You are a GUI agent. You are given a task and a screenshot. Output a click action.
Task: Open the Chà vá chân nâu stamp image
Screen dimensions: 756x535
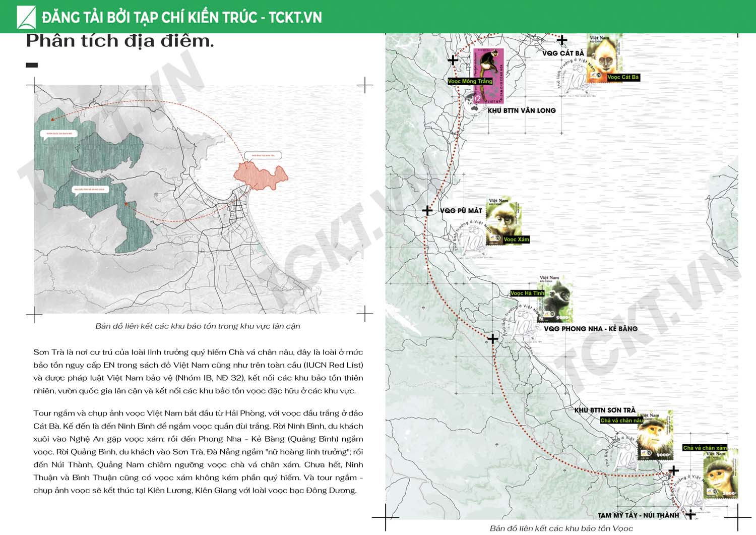coord(655,435)
